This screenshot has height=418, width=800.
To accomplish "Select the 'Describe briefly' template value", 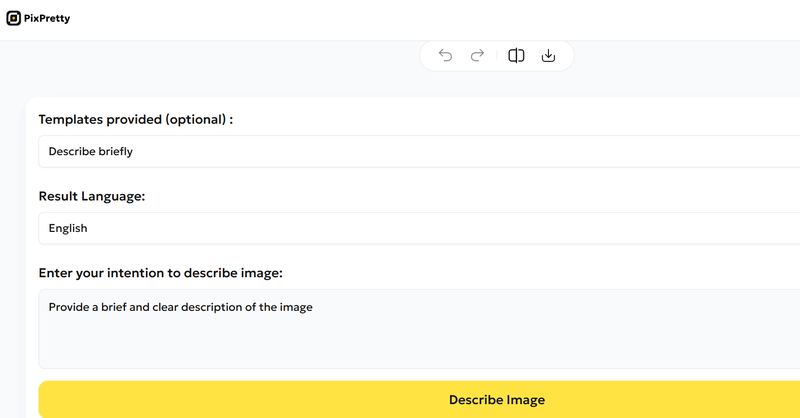I will tap(91, 152).
